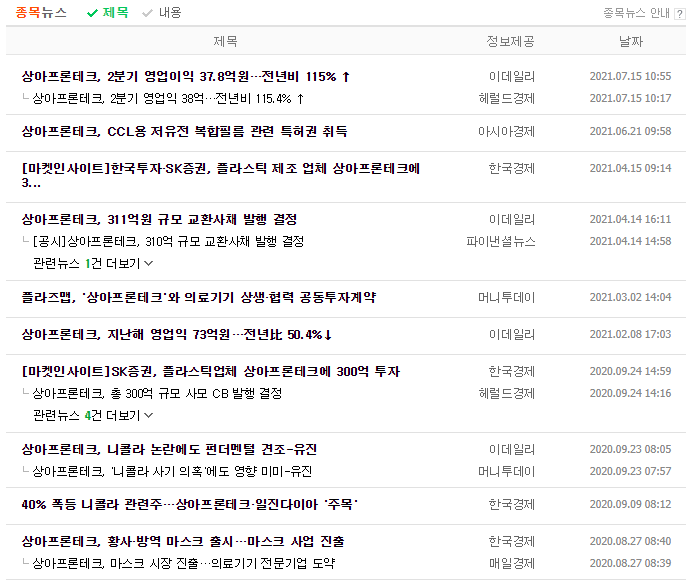Select date 2021.06.21 09:58
The width and height of the screenshot is (694, 584).
(630, 131)
